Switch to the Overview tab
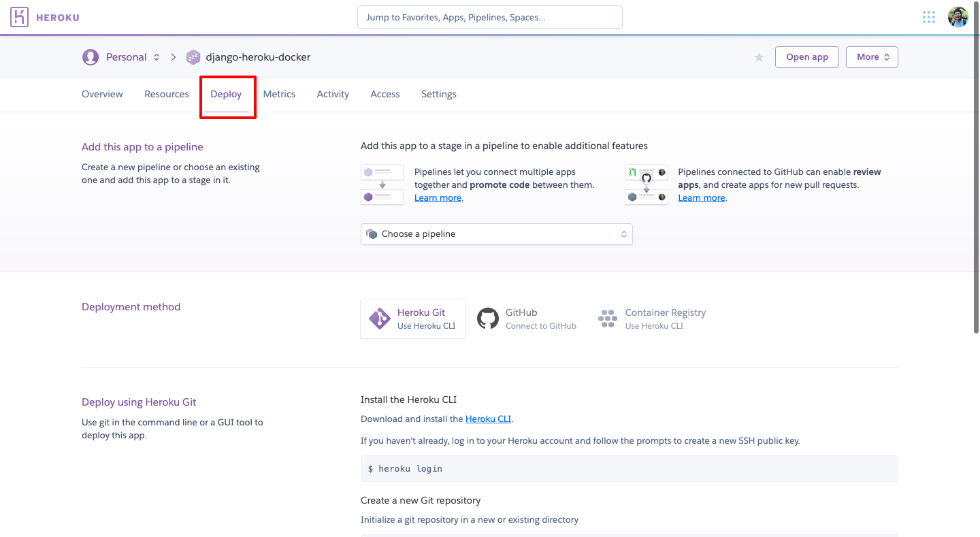Screen dimensions: 980x537 [102, 94]
